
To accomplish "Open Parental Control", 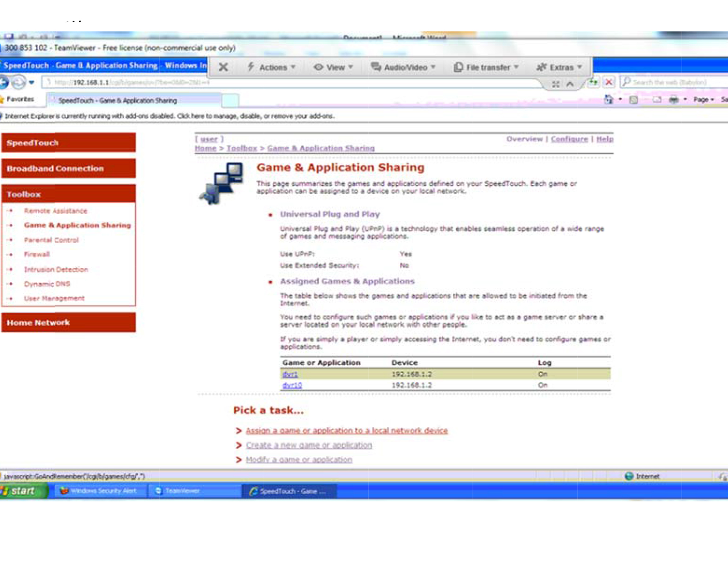I will 51,240.
